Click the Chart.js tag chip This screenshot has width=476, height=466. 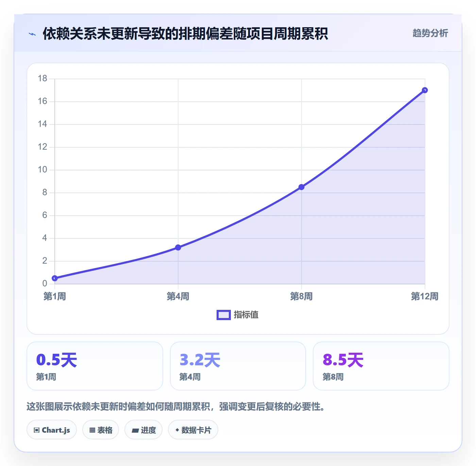52,430
